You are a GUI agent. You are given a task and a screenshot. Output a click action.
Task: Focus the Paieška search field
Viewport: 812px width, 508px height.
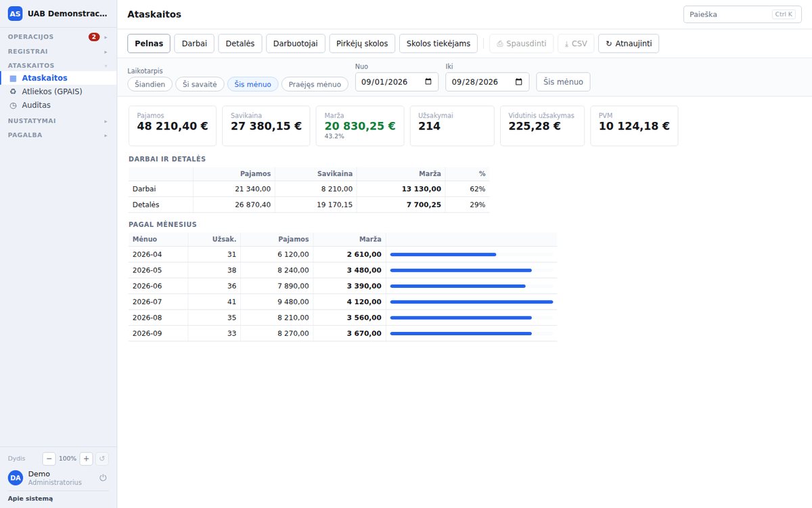(x=742, y=14)
